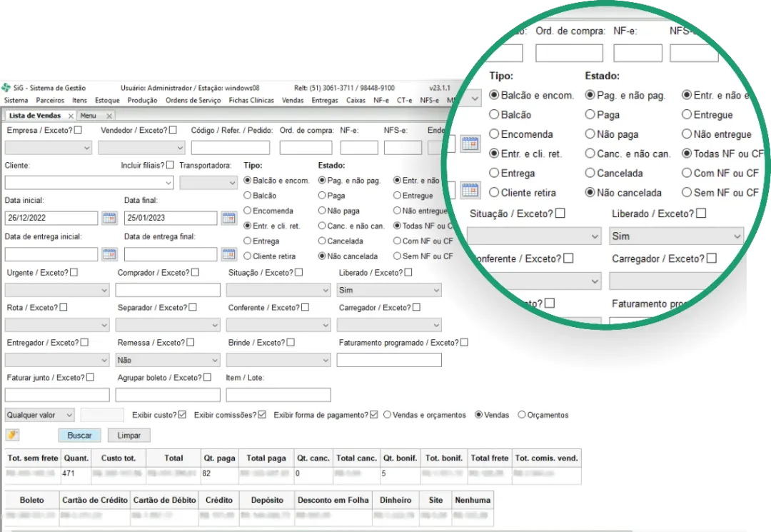Click the Limpar button
The image size is (771, 532).
(128, 435)
